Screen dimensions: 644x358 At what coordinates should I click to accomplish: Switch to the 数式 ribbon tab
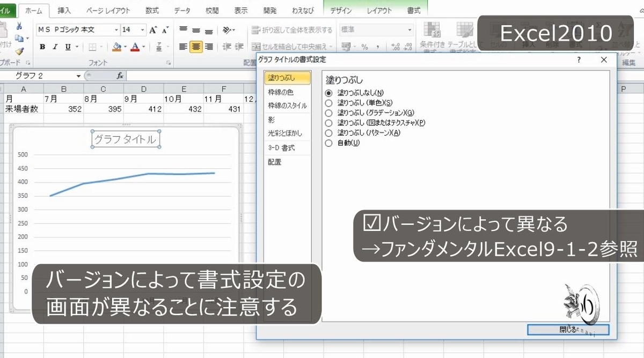152,10
